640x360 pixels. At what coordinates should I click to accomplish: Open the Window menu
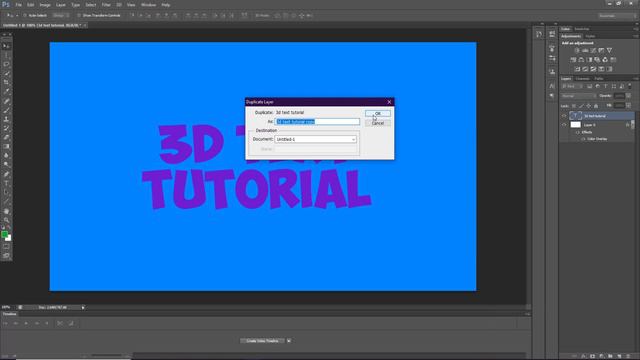(x=148, y=5)
